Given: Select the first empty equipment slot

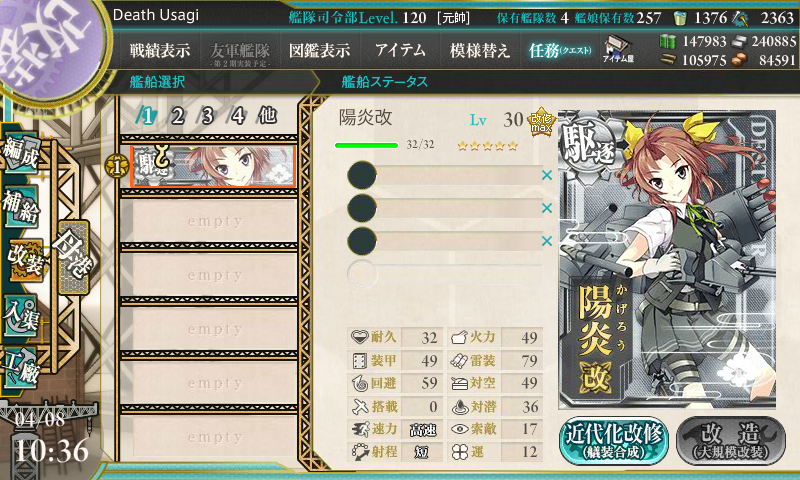Looking at the screenshot, I should (444, 175).
